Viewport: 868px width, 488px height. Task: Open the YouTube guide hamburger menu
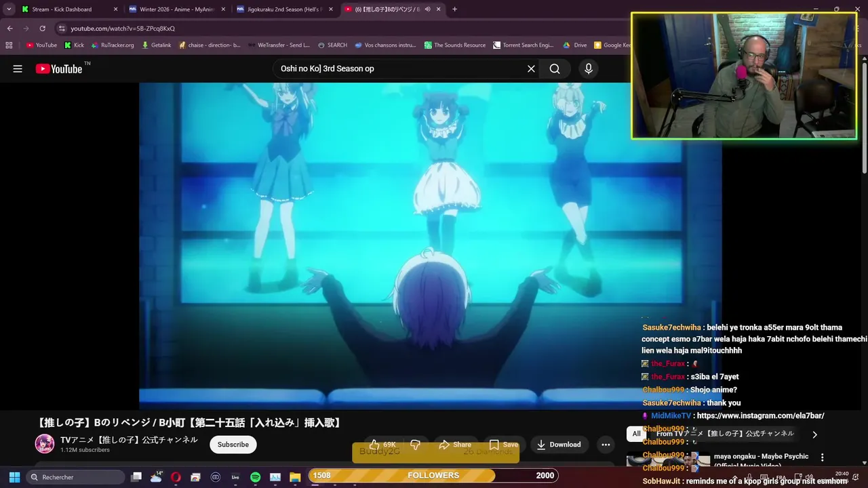[x=18, y=68]
